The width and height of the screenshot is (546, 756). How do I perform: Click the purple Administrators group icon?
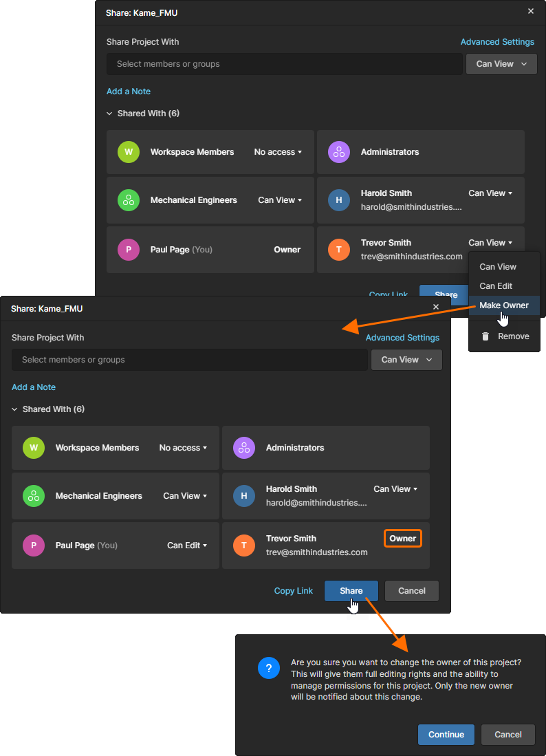pos(244,447)
